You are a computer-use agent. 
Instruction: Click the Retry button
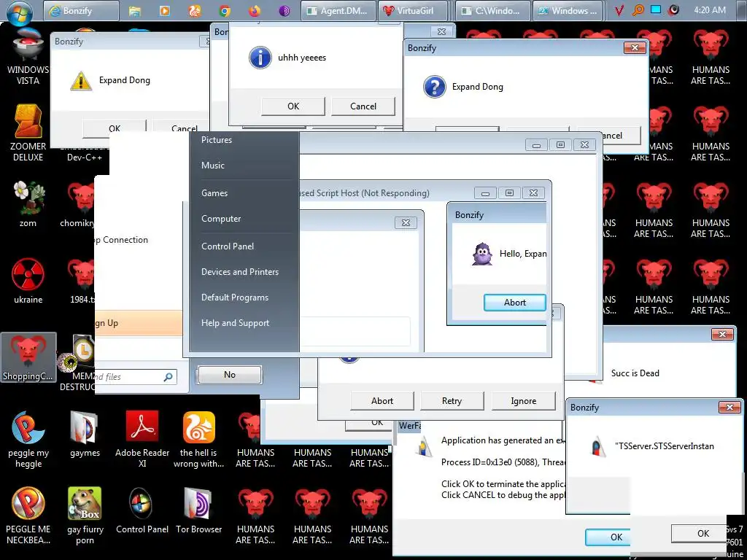[452, 401]
